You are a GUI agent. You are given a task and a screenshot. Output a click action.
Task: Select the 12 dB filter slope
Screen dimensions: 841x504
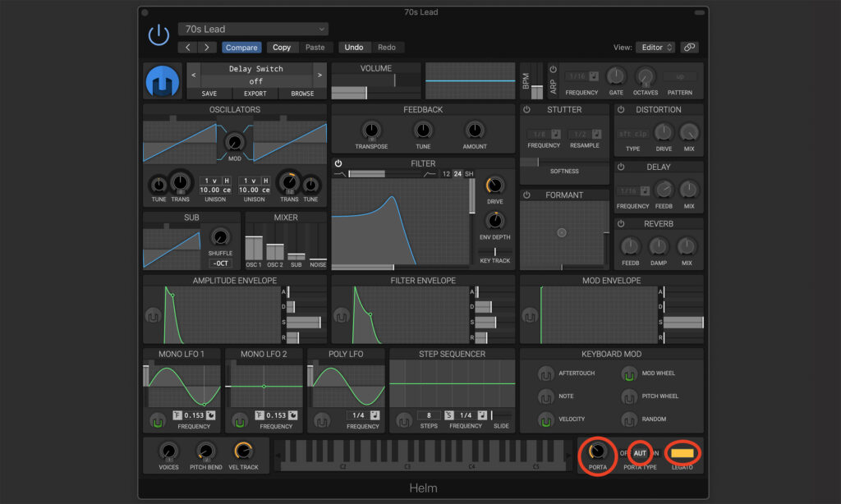click(x=446, y=174)
